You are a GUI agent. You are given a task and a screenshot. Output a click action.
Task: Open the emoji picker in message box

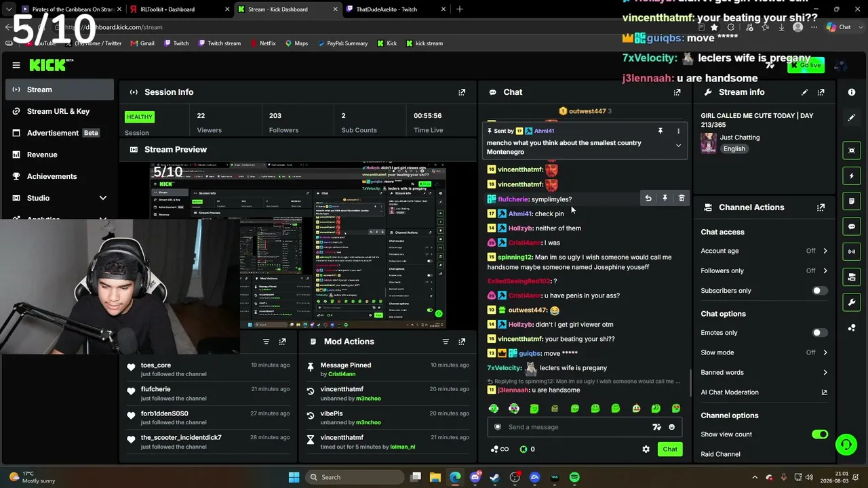click(672, 427)
